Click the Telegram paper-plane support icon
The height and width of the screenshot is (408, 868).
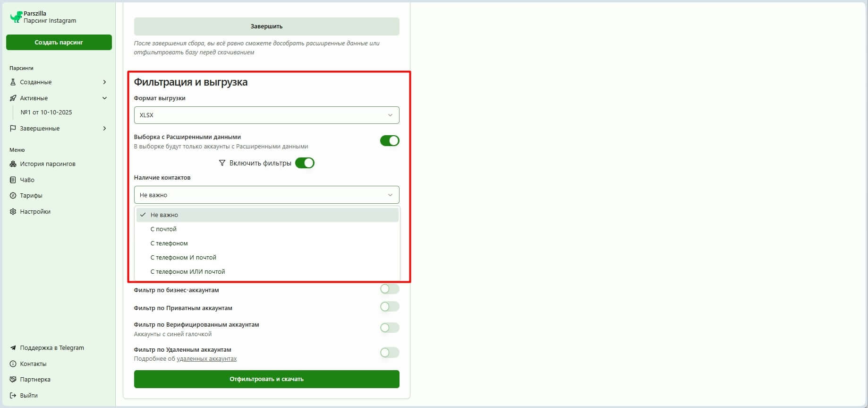point(13,347)
